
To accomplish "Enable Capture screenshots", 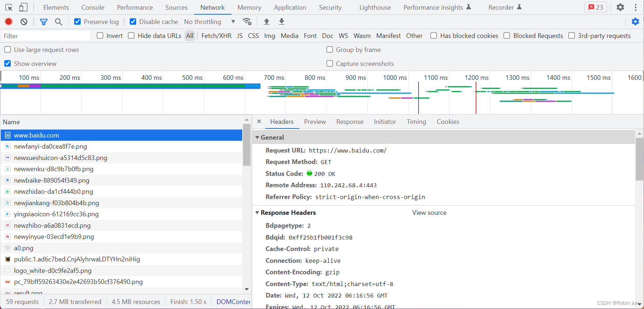I will [330, 63].
